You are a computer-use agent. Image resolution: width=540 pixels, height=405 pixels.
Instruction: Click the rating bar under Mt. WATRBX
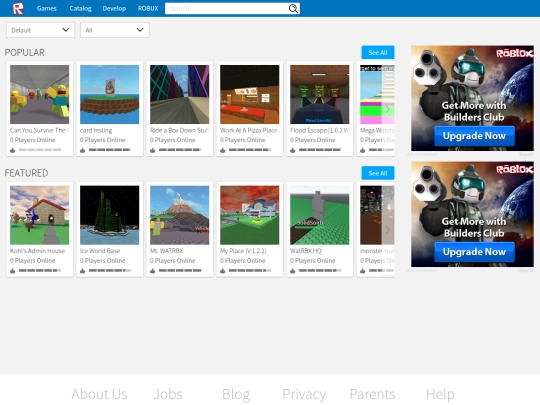tap(180, 271)
